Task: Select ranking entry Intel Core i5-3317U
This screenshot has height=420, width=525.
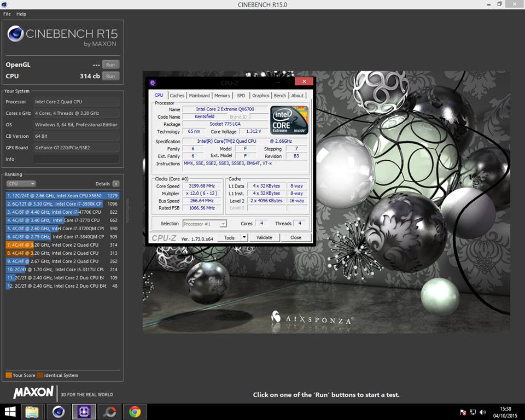Action: [62, 269]
